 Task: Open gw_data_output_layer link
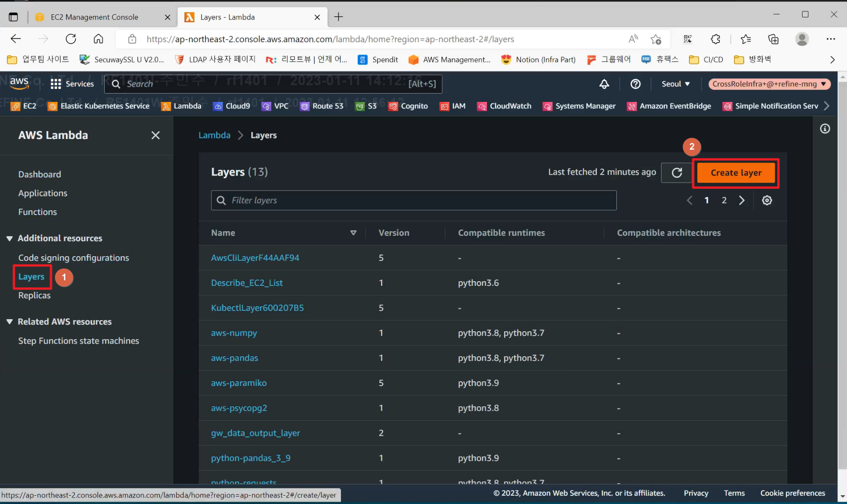[255, 433]
